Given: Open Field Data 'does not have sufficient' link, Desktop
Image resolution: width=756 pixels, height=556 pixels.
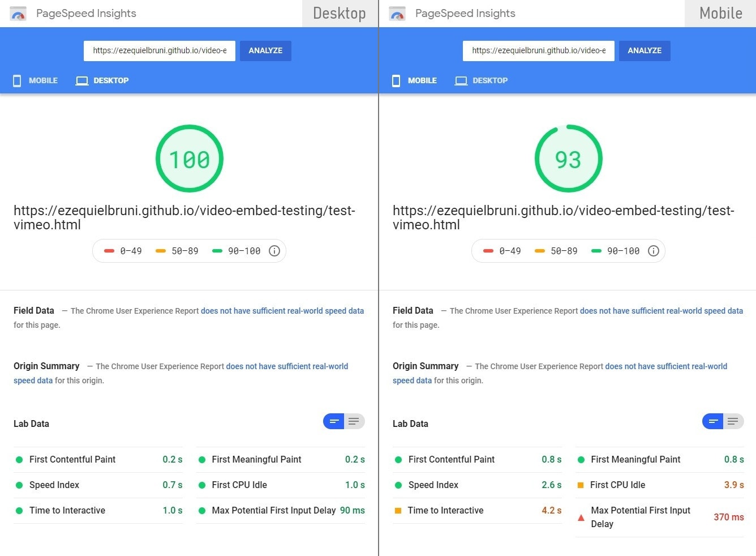Looking at the screenshot, I should (x=282, y=311).
